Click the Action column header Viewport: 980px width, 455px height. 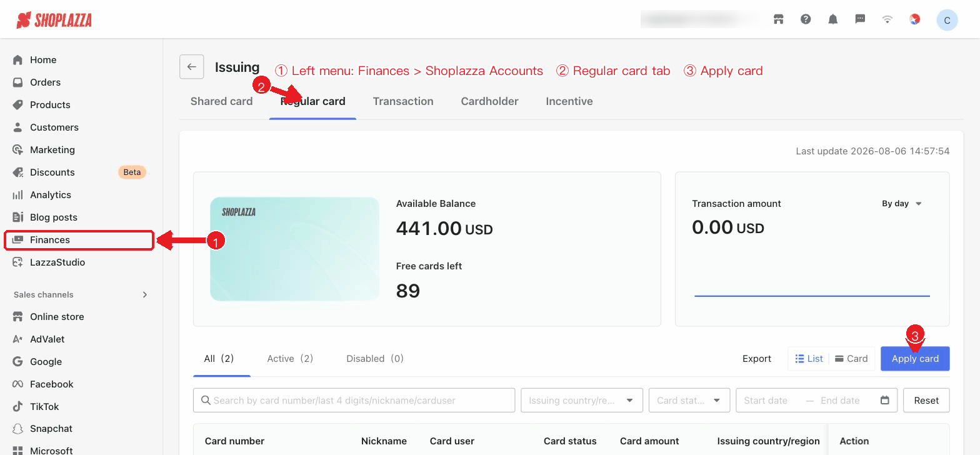coord(854,441)
